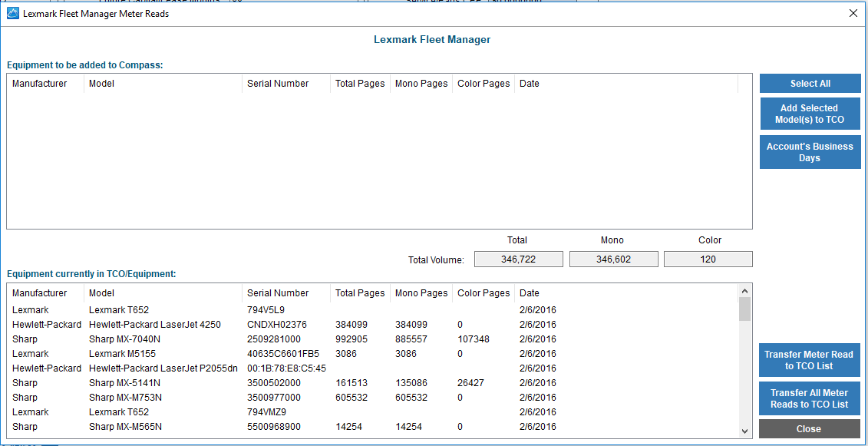This screenshot has width=868, height=446.
Task: Click the Color volume field showing 120
Action: [x=708, y=259]
